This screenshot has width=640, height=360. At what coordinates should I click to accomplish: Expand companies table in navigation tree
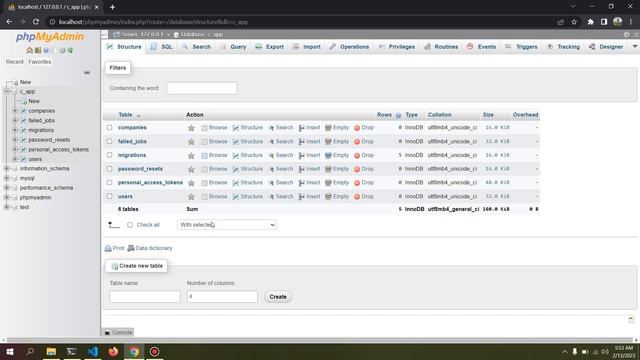tap(15, 111)
